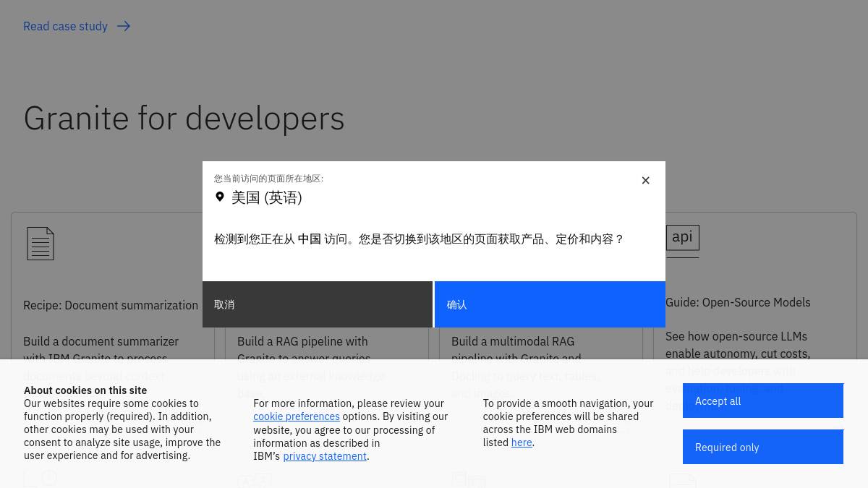Choose Required only cookies
This screenshot has width=868, height=488.
(x=763, y=447)
